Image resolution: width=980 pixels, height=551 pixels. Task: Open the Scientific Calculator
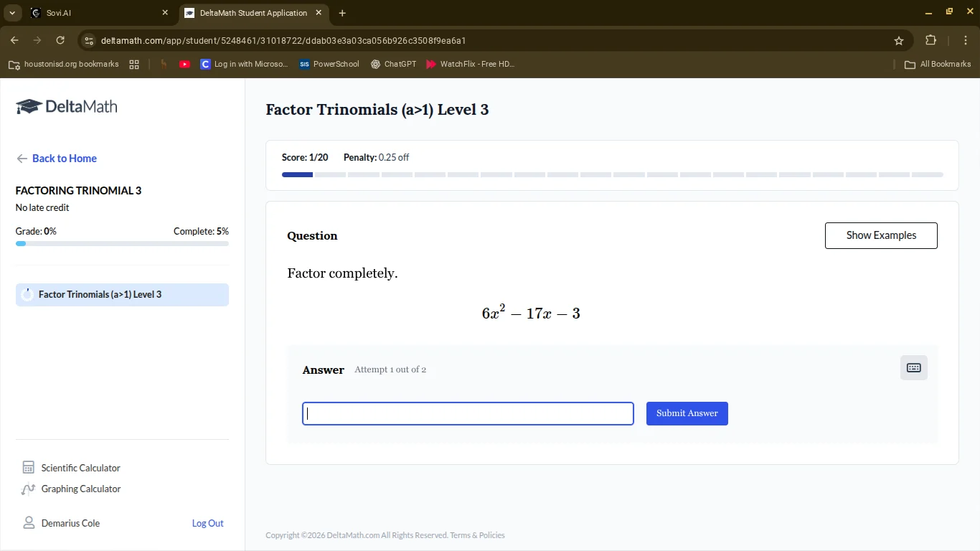click(71, 468)
